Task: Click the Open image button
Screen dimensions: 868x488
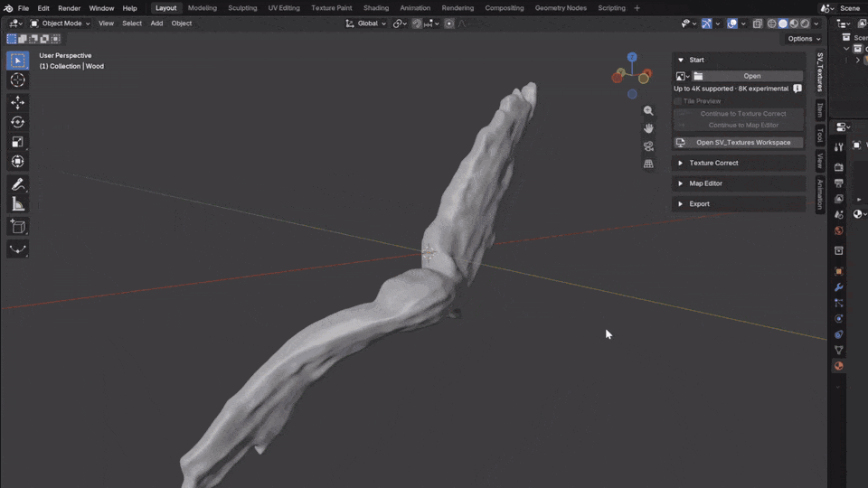Action: (x=748, y=76)
